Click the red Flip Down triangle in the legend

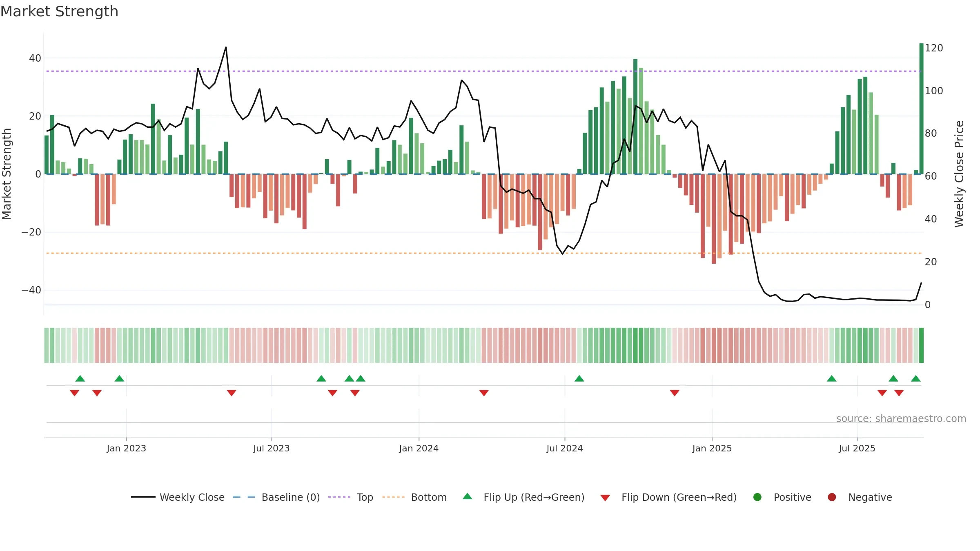(x=605, y=498)
